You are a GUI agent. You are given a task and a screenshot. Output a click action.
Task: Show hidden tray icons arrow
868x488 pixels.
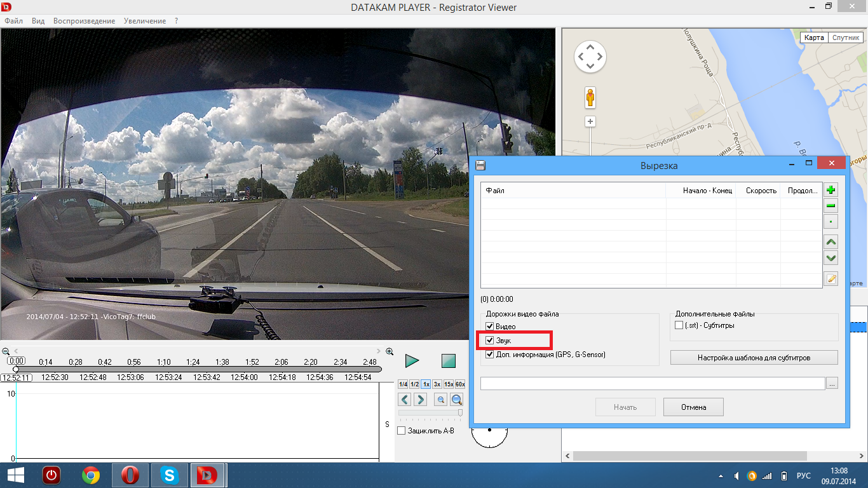coord(720,476)
